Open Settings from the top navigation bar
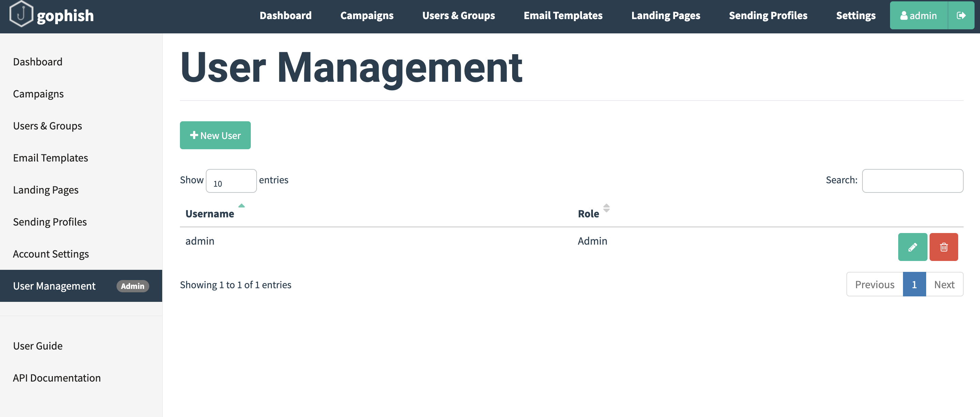 click(855, 16)
